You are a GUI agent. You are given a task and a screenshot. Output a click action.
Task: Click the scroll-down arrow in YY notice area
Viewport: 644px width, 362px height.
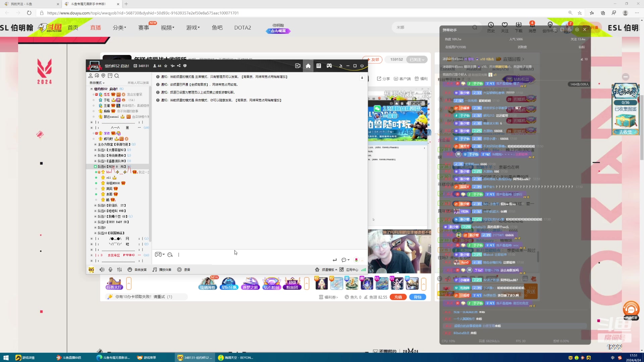pyautogui.click(x=362, y=78)
